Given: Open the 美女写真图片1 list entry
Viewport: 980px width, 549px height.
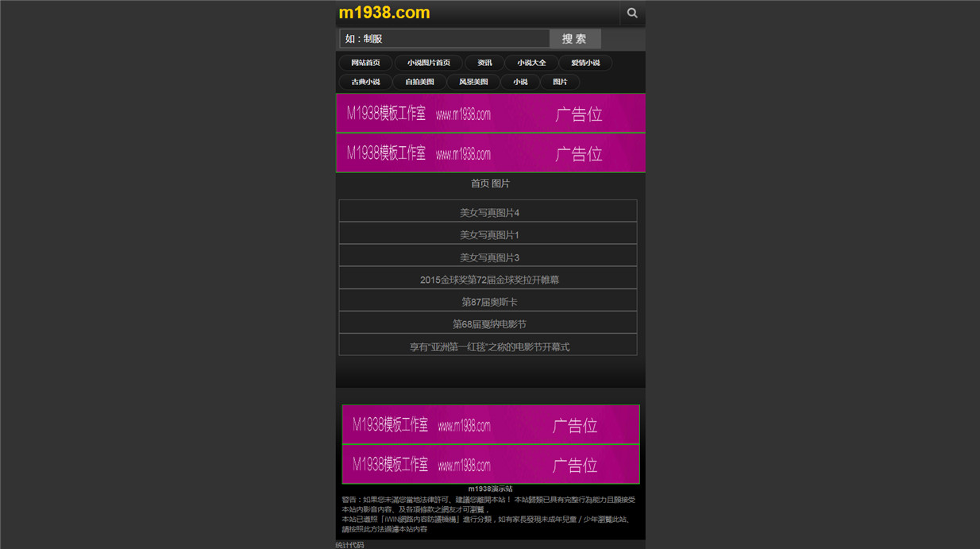Looking at the screenshot, I should pos(488,234).
